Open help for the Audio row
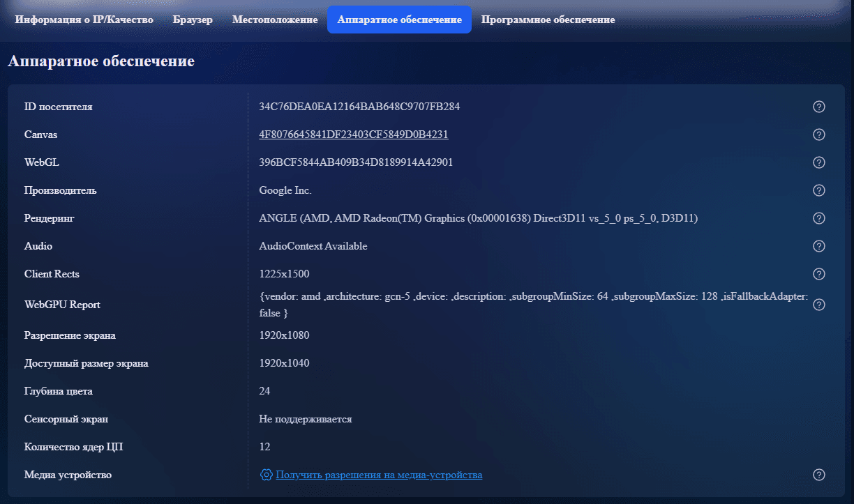 point(819,246)
